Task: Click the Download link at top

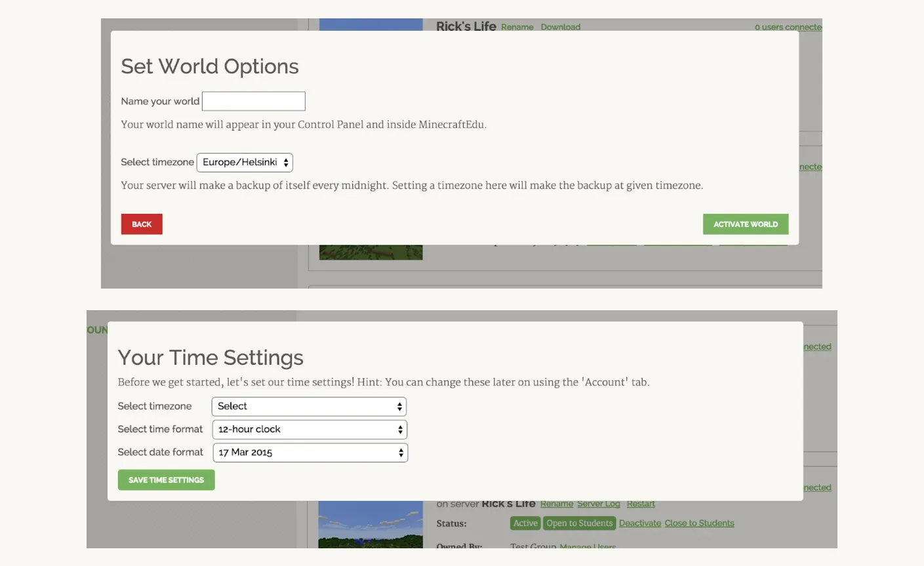Action: pyautogui.click(x=561, y=27)
